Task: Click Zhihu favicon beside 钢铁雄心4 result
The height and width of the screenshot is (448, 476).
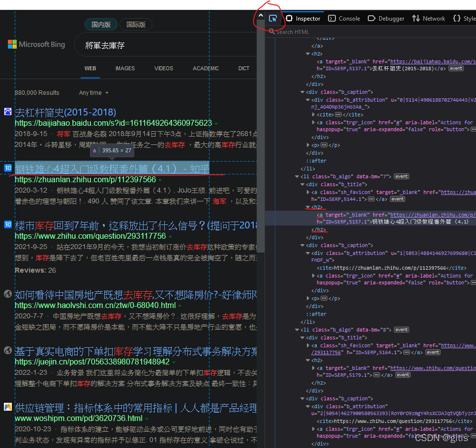Action: (7, 168)
